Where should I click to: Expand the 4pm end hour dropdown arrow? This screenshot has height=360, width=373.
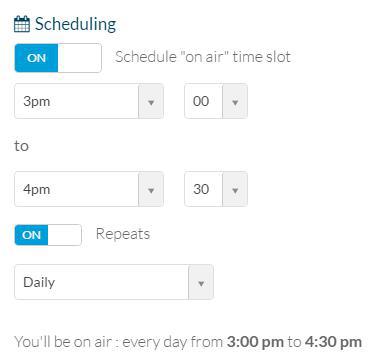pyautogui.click(x=151, y=189)
